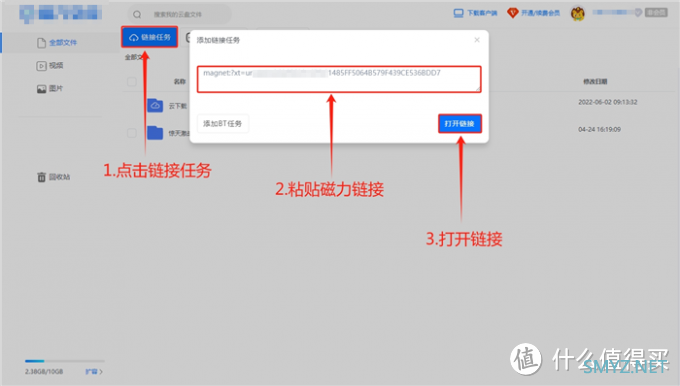The image size is (680, 386).
Task: Close the 添加链接任务 dialog
Action: click(477, 40)
